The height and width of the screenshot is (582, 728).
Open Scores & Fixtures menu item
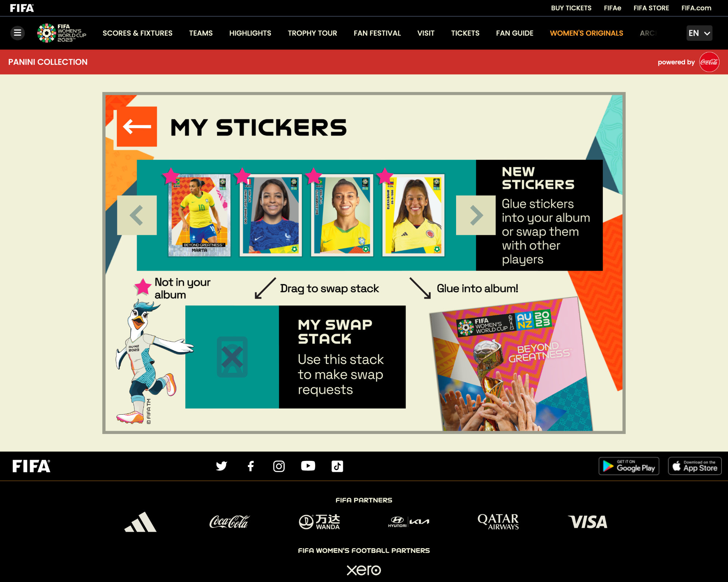[x=138, y=33]
